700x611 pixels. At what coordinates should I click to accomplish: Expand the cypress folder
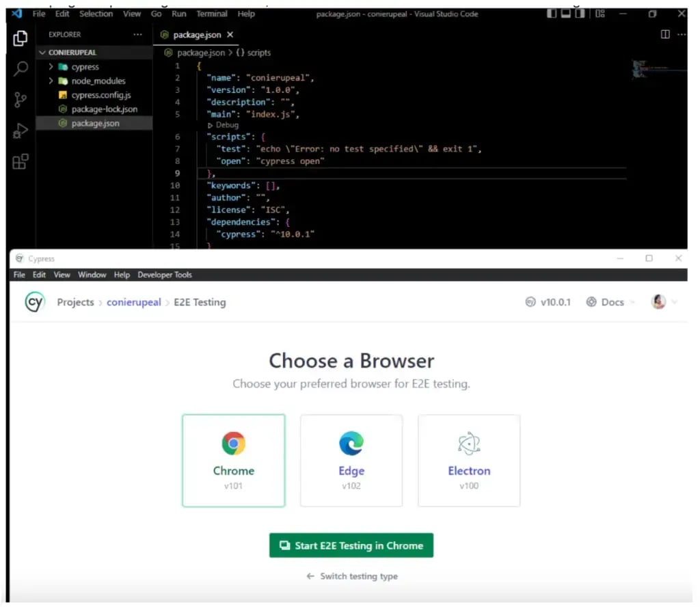tap(85, 67)
